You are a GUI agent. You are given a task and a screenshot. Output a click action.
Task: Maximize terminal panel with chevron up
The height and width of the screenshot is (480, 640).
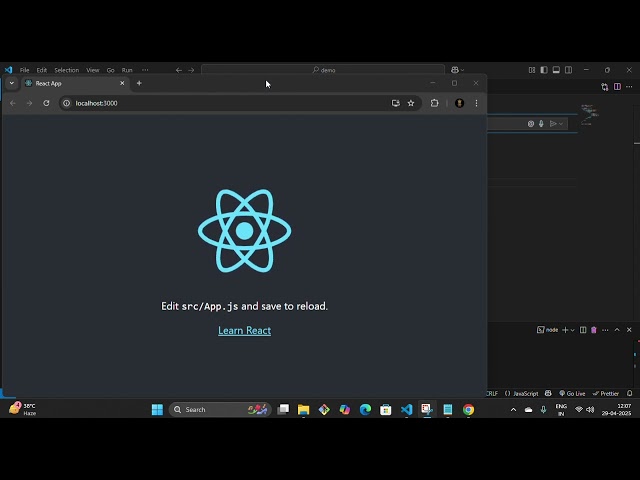coord(617,330)
